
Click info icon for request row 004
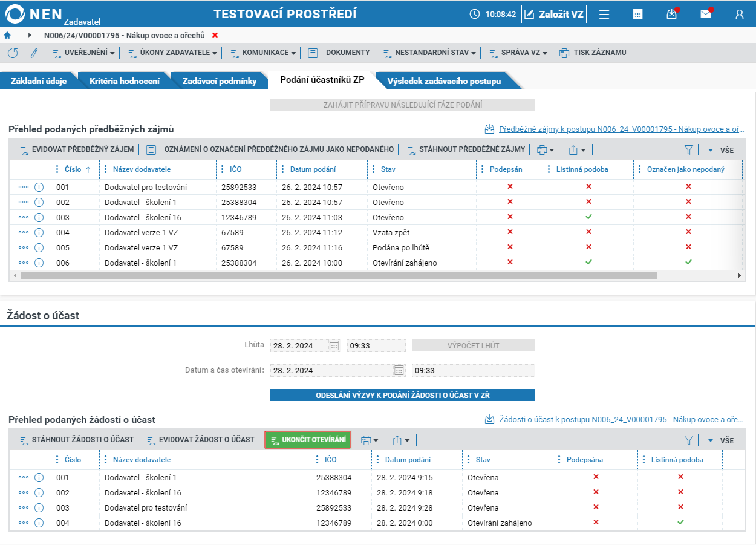[39, 523]
